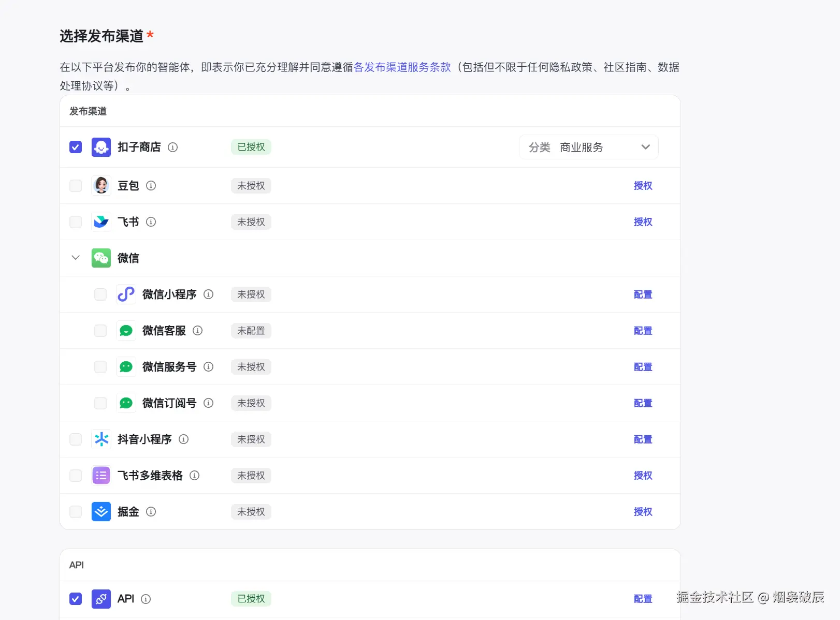This screenshot has height=620, width=840.
Task: Click info icon beside 微信服务号
Action: 209,366
